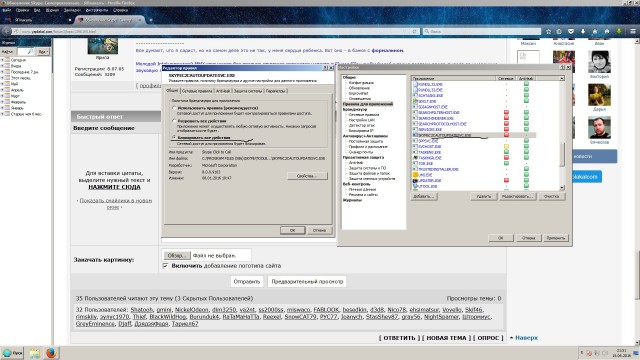Open the Windows Start button
This screenshot has width=640, height=360.
tap(12, 353)
